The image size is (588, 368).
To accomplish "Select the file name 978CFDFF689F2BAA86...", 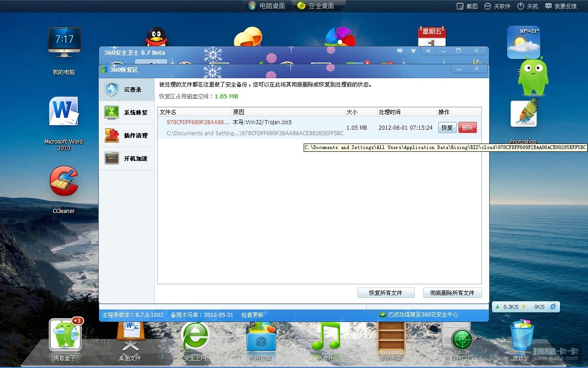I will (x=198, y=122).
